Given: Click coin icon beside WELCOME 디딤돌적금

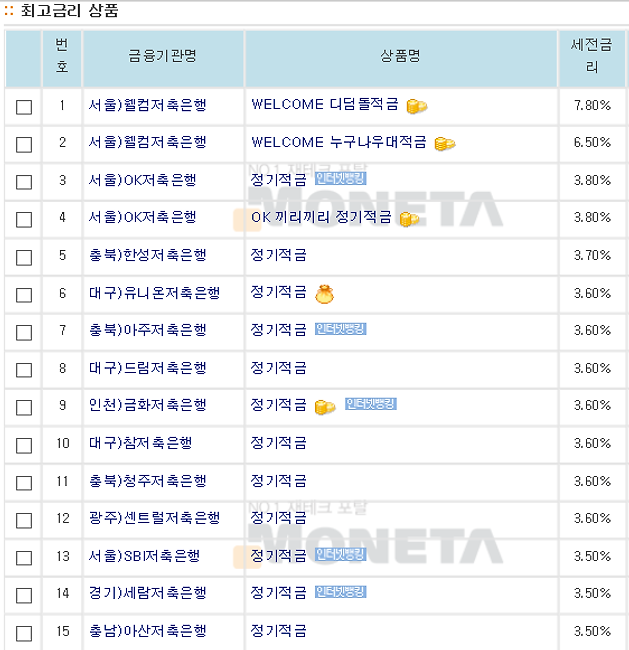Looking at the screenshot, I should [417, 106].
